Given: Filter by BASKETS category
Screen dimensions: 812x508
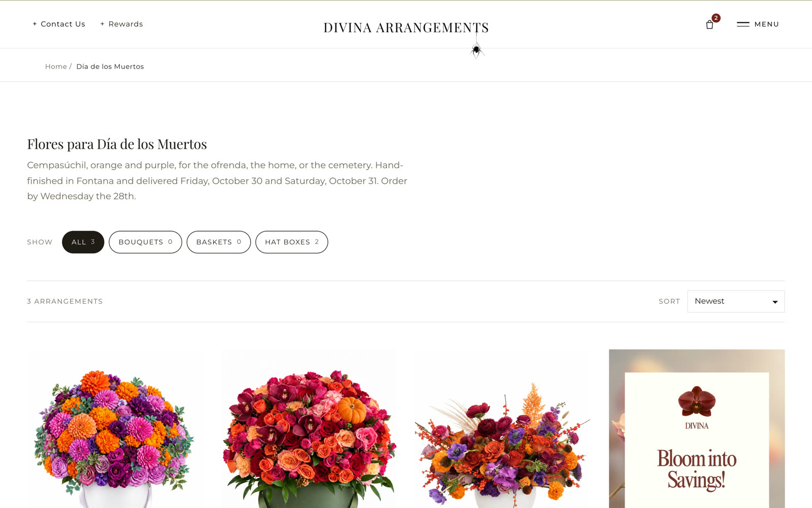Looking at the screenshot, I should point(219,242).
